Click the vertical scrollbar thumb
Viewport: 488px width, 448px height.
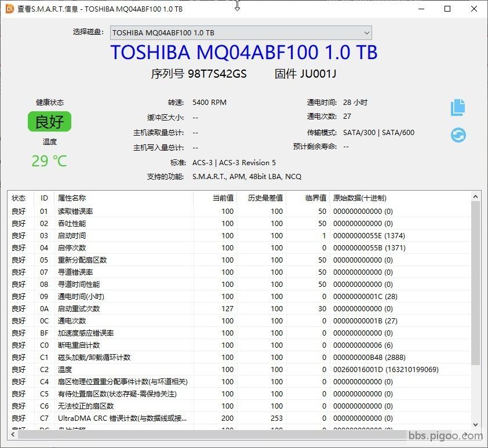[x=475, y=283]
